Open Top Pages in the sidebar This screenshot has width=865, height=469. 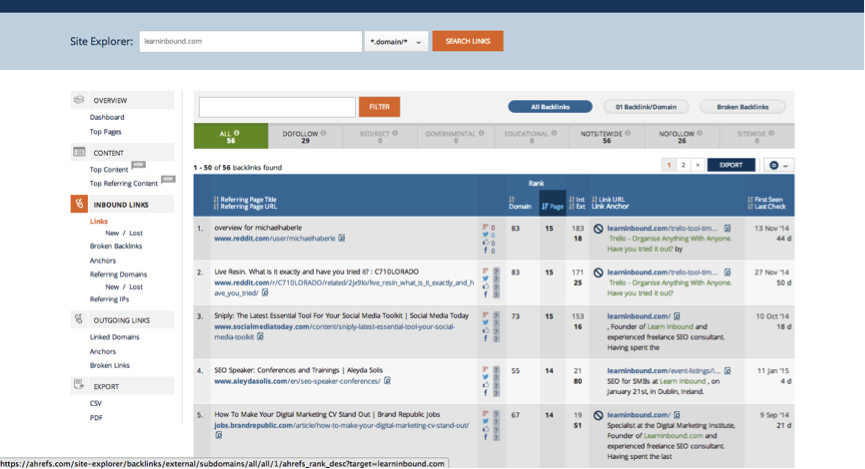pyautogui.click(x=105, y=131)
